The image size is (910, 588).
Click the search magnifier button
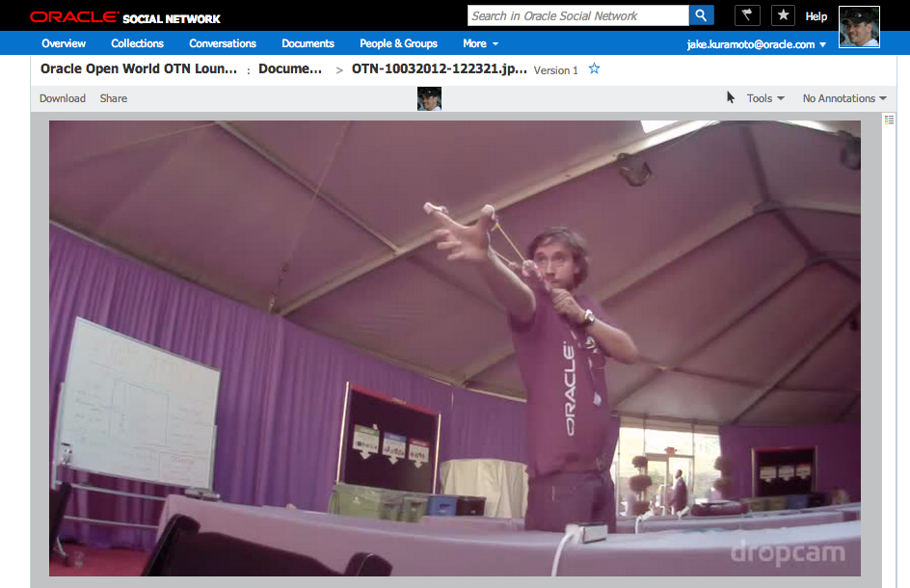click(x=702, y=15)
